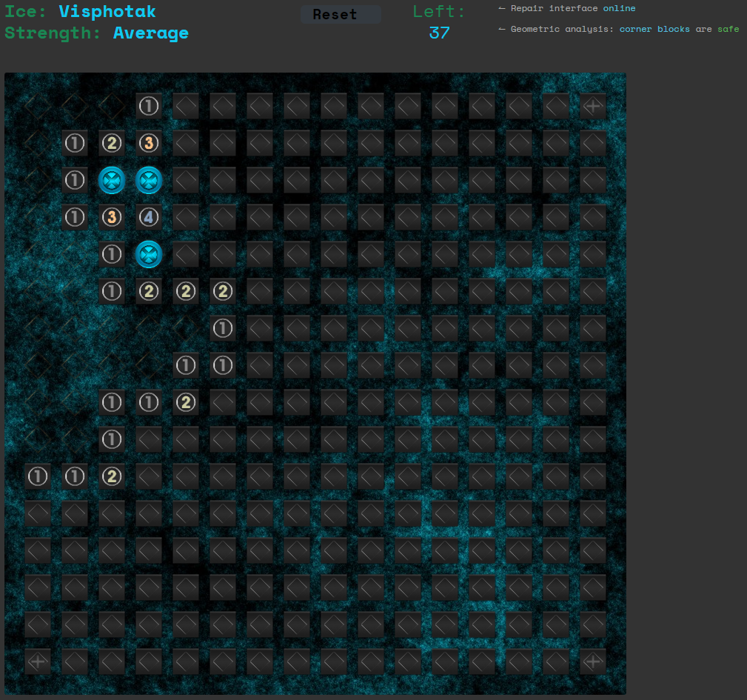This screenshot has height=700, width=747.
Task: Click the plus-marked bottom-left corner block
Action: click(x=37, y=661)
